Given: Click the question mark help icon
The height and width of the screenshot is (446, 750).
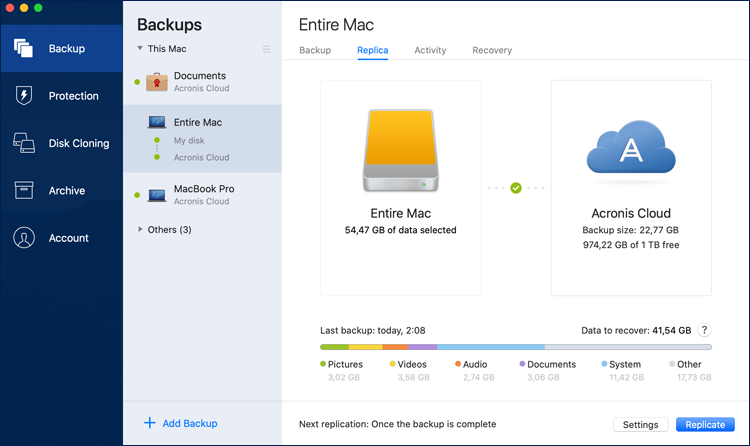Looking at the screenshot, I should 704,330.
